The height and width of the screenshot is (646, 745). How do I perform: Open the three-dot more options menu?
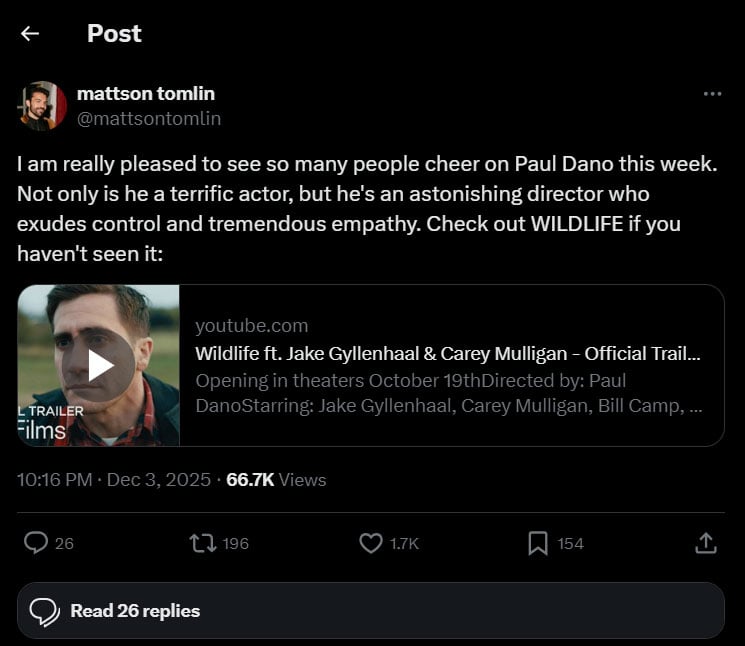(x=712, y=94)
